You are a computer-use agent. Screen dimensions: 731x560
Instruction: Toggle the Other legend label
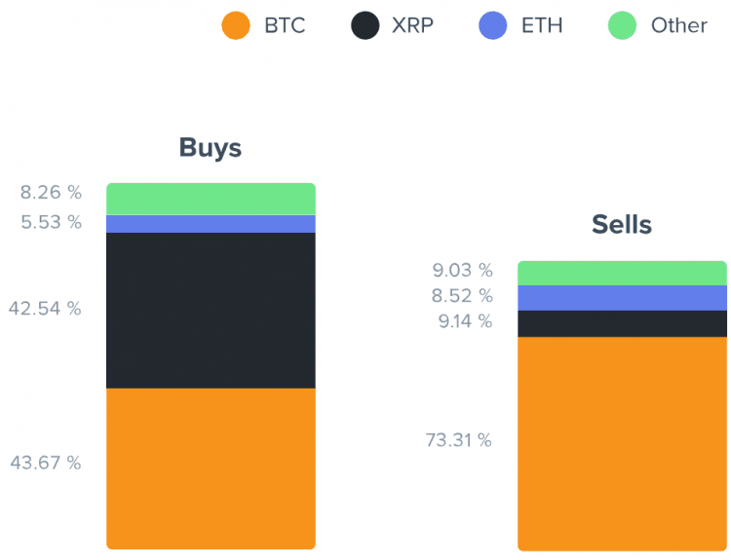pyautogui.click(x=679, y=25)
